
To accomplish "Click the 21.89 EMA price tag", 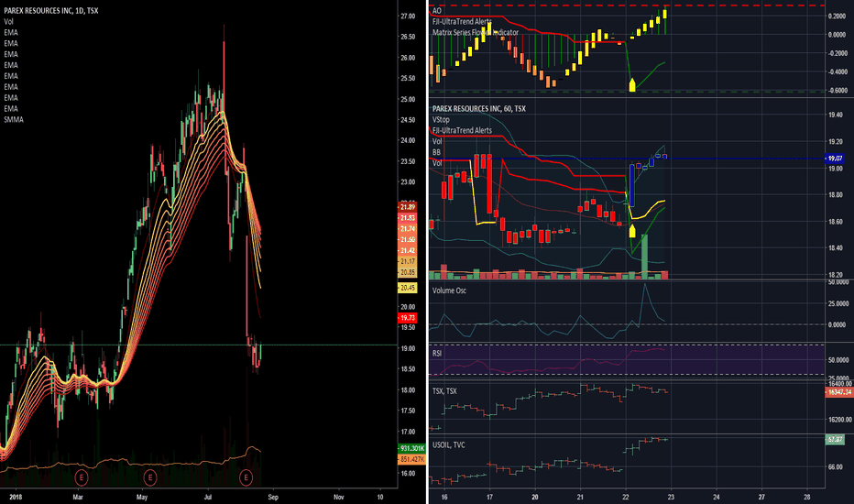I will click(x=408, y=207).
